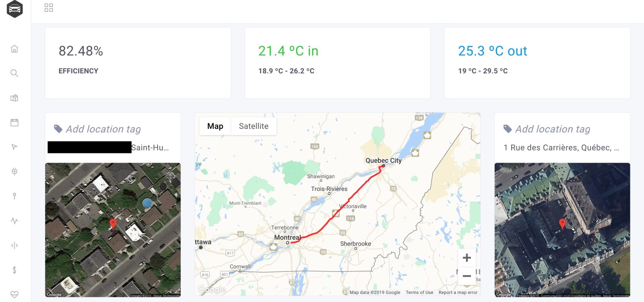The height and width of the screenshot is (302, 644).
Task: Click the location pin sidebar icon
Action: (14, 196)
